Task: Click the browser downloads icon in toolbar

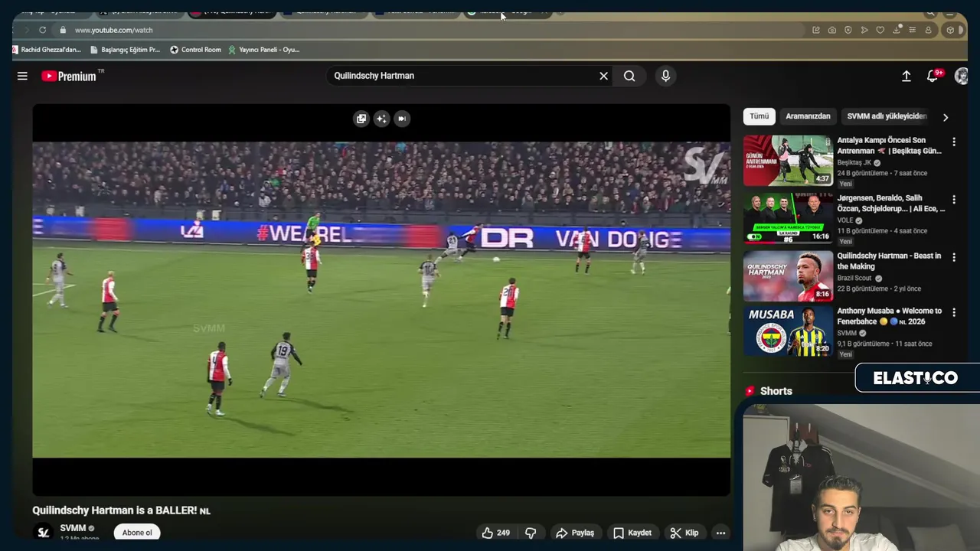Action: click(897, 30)
